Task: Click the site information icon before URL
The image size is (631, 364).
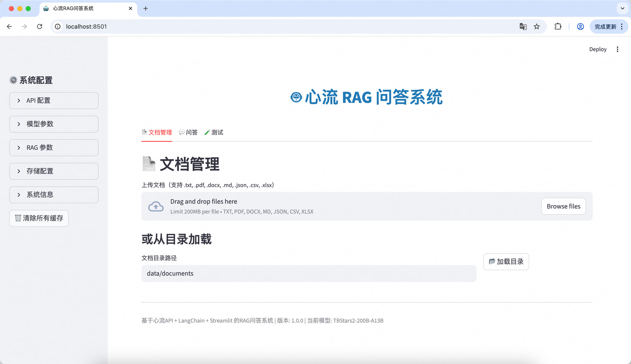Action: (58, 27)
